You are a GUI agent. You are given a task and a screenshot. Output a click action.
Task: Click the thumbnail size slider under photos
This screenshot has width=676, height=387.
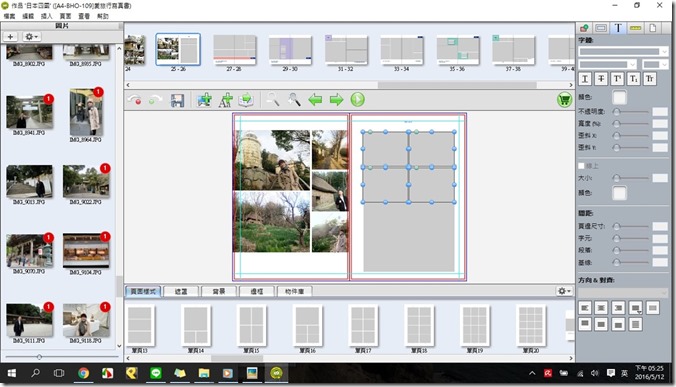tap(62, 357)
